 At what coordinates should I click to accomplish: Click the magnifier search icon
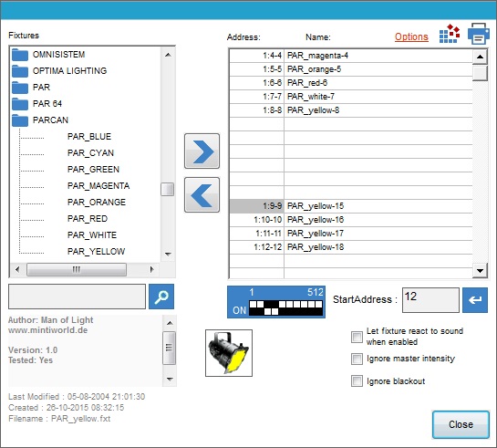point(161,297)
